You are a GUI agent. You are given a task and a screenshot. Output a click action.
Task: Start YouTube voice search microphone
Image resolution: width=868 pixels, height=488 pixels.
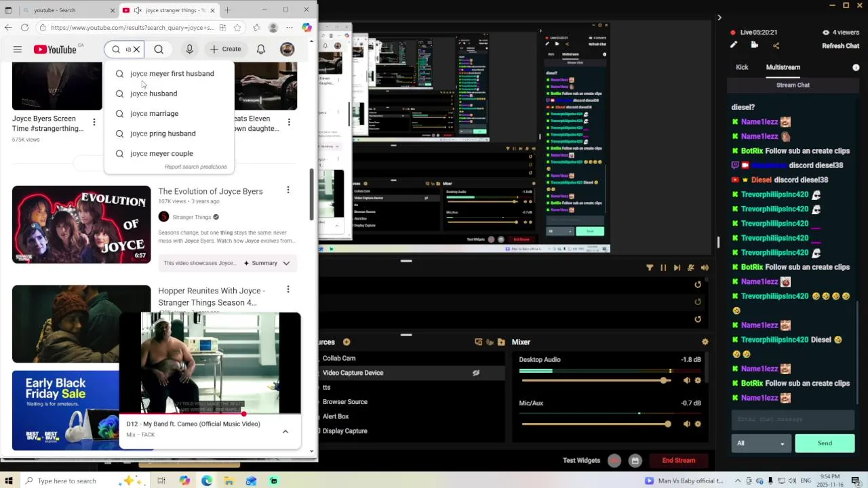[189, 49]
